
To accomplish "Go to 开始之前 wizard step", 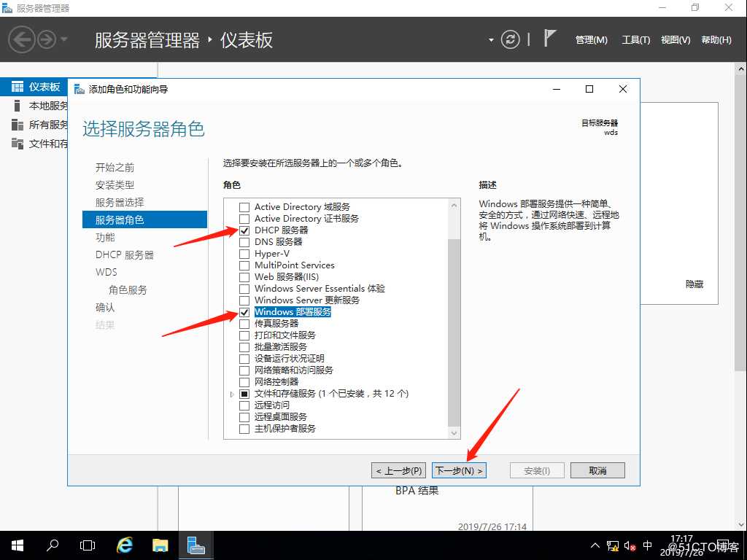I will point(115,167).
